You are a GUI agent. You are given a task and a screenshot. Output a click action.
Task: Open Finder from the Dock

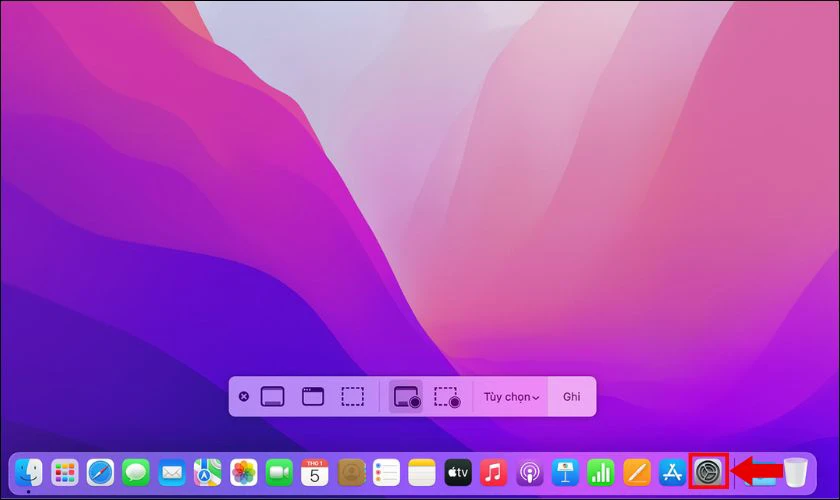click(x=29, y=473)
